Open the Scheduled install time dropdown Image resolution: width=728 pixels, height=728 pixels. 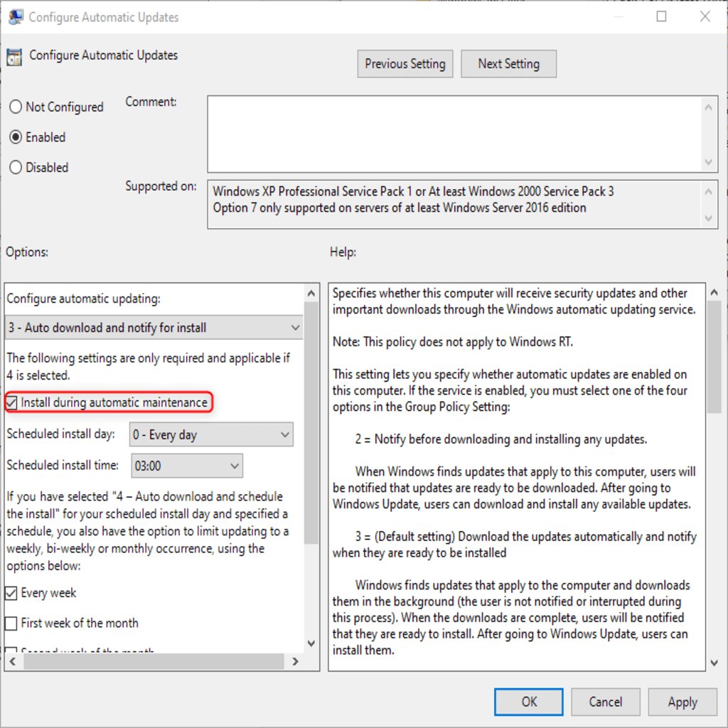(187, 466)
